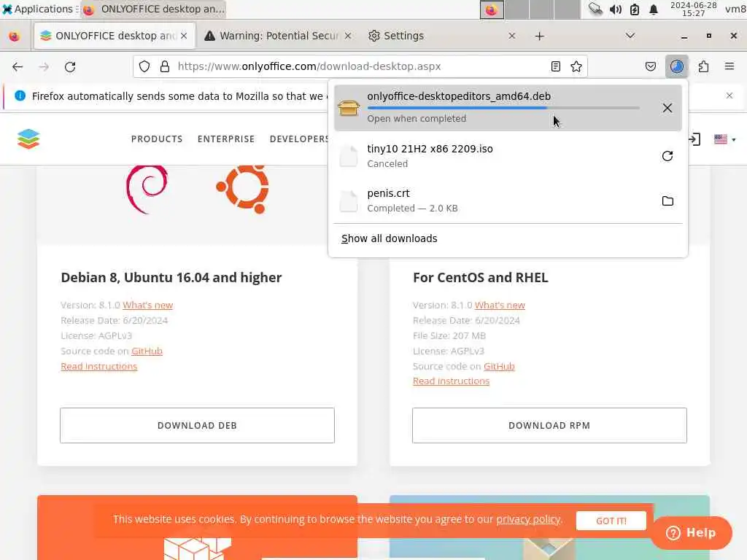Close the Warning Potential Security tab
The height and width of the screenshot is (560, 747).
(348, 36)
